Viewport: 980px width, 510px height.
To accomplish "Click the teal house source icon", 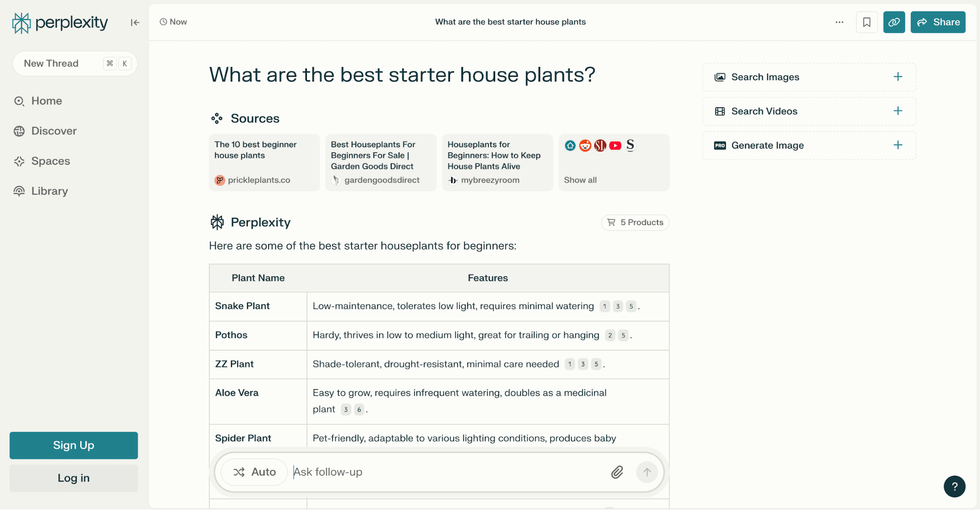I will [x=570, y=146].
